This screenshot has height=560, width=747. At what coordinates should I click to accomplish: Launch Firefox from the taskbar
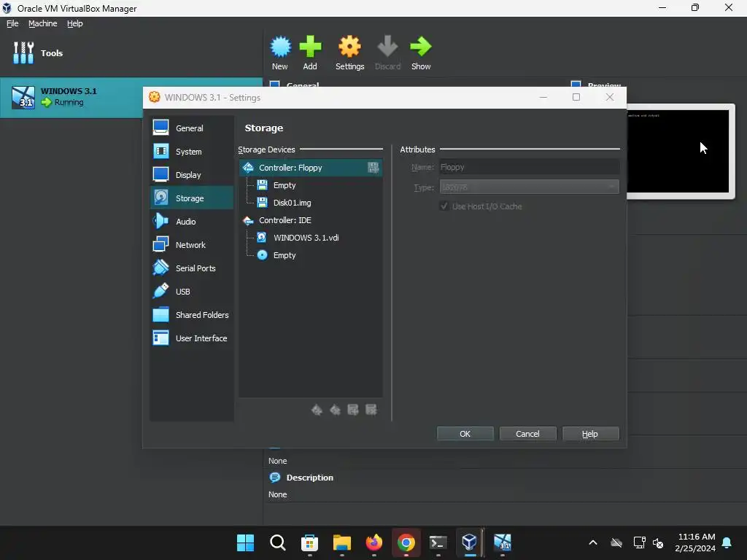374,542
